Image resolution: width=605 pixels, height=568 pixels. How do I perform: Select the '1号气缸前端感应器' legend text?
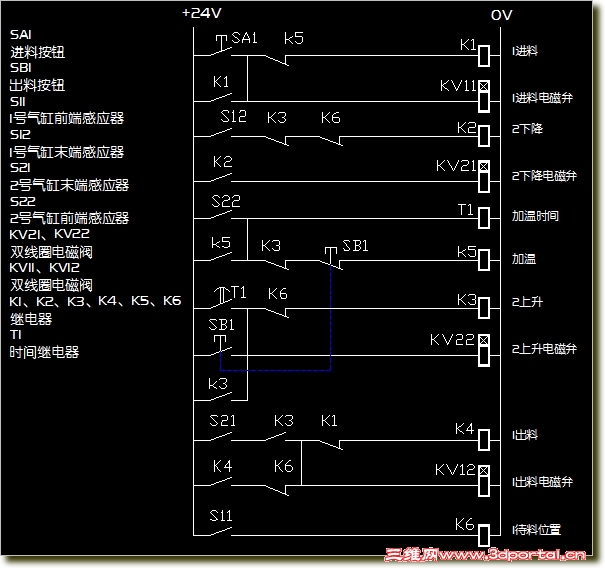coord(67,118)
